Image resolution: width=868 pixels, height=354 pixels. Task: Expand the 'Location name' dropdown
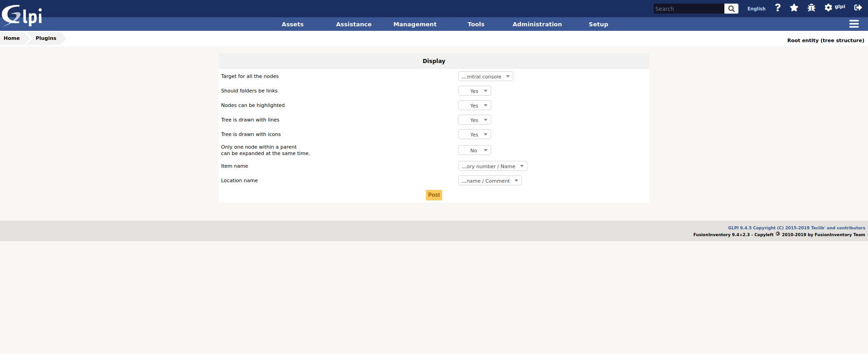click(490, 181)
